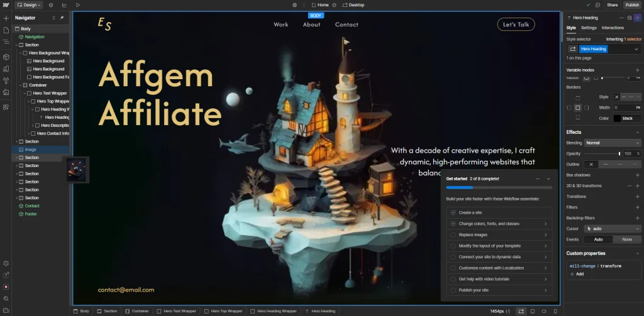Select the top border side

click(578, 98)
